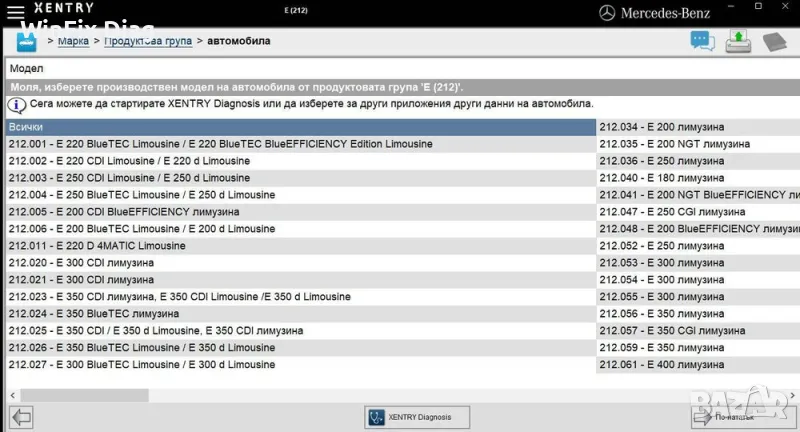Click the back arrow button at bottom left

click(21, 417)
